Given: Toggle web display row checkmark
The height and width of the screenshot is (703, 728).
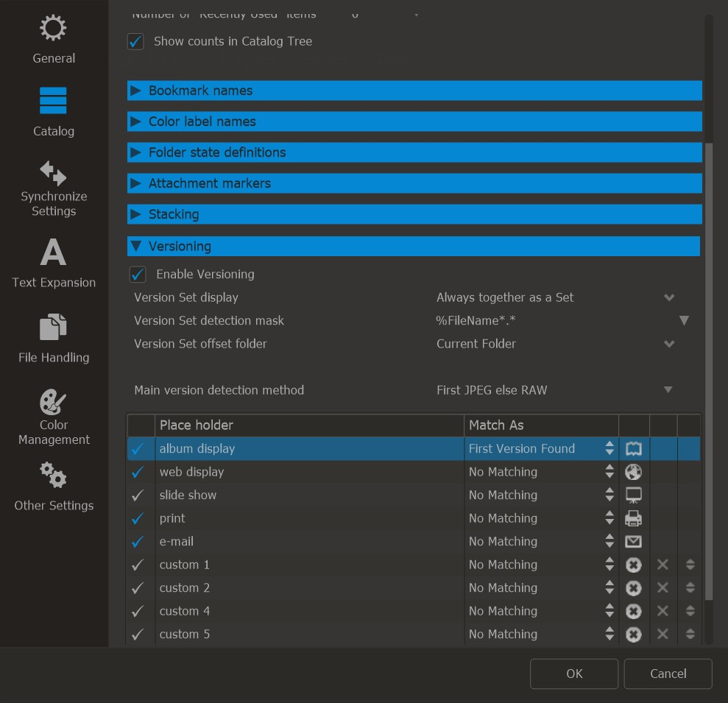Looking at the screenshot, I should click(138, 473).
